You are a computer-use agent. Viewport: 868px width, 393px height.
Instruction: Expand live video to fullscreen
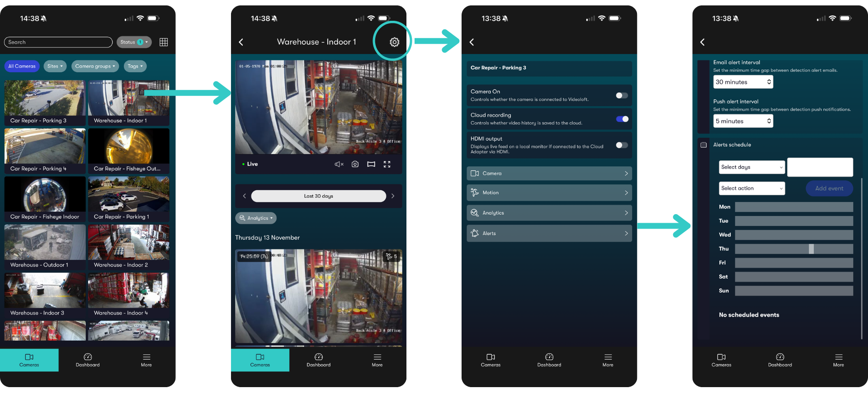(387, 164)
